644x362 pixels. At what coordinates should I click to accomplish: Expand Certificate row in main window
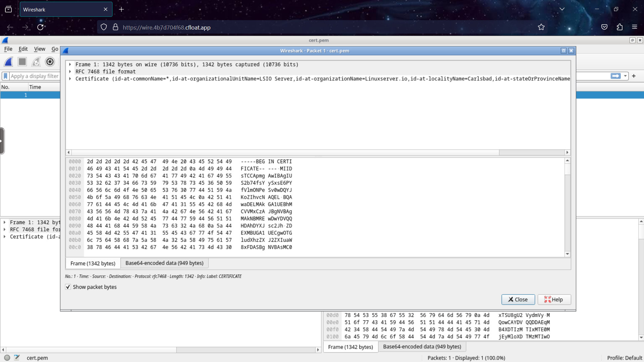point(5,237)
